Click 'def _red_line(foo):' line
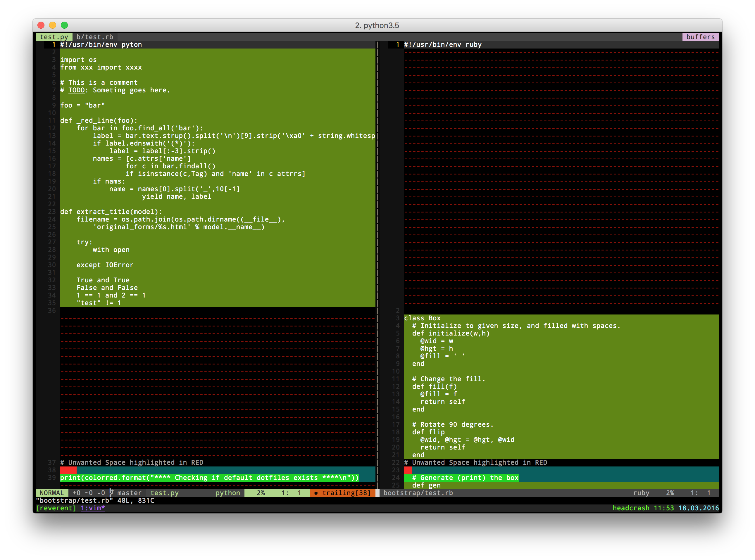The height and width of the screenshot is (560, 755). pos(99,121)
